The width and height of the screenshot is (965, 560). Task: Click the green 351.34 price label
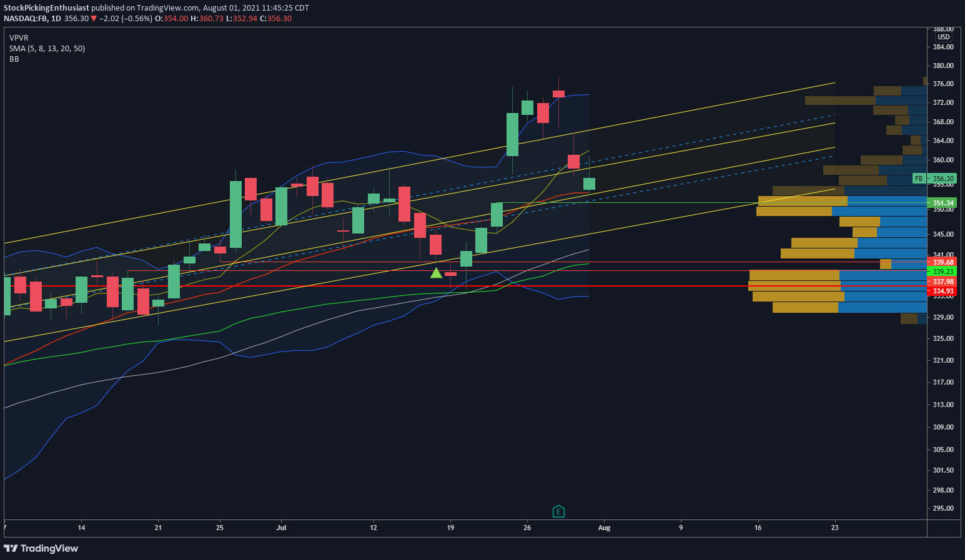[943, 203]
